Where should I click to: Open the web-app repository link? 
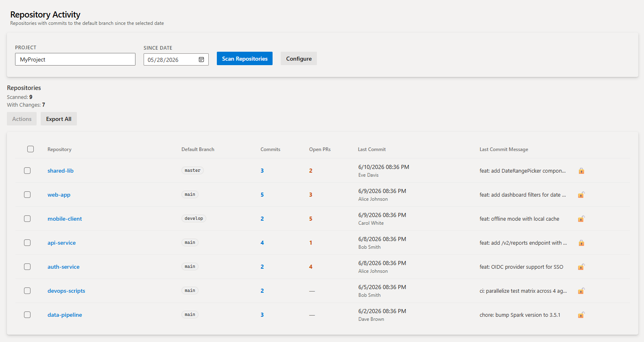tap(59, 195)
